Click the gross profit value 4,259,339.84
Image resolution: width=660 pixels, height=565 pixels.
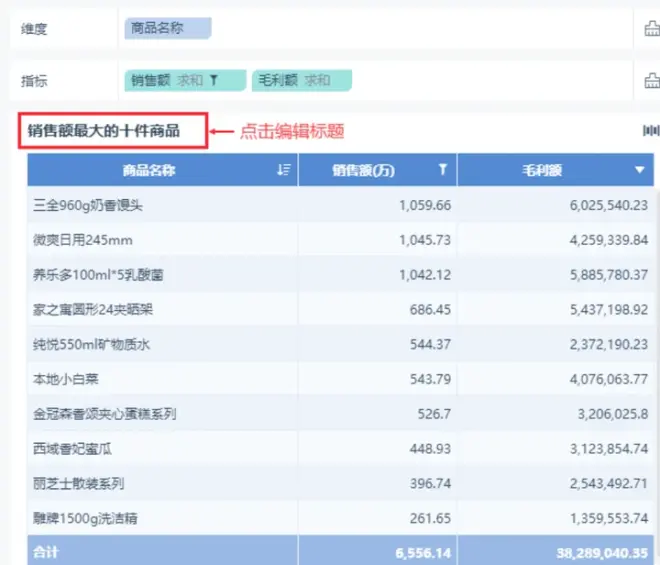609,240
